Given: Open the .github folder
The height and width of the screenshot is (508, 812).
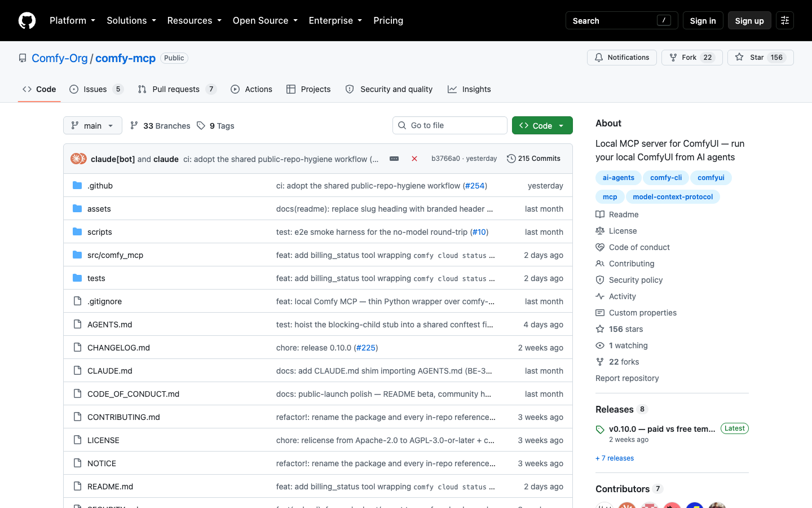Looking at the screenshot, I should 100,186.
